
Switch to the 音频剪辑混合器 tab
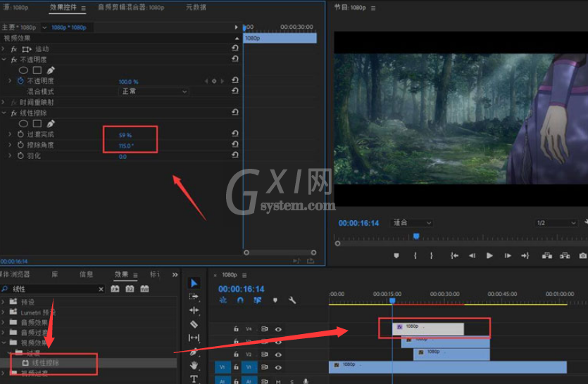[x=131, y=7]
